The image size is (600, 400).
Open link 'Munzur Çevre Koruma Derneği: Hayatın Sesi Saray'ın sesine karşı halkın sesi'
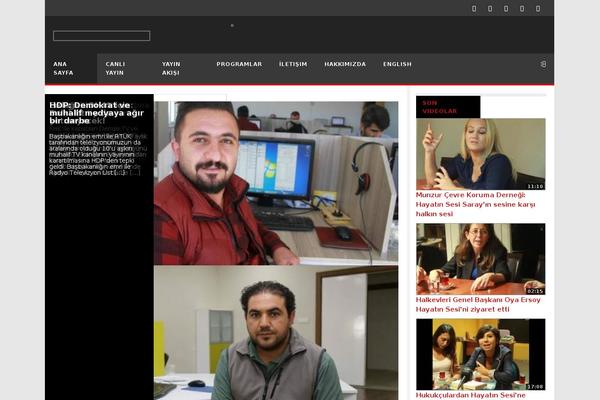coord(476,204)
